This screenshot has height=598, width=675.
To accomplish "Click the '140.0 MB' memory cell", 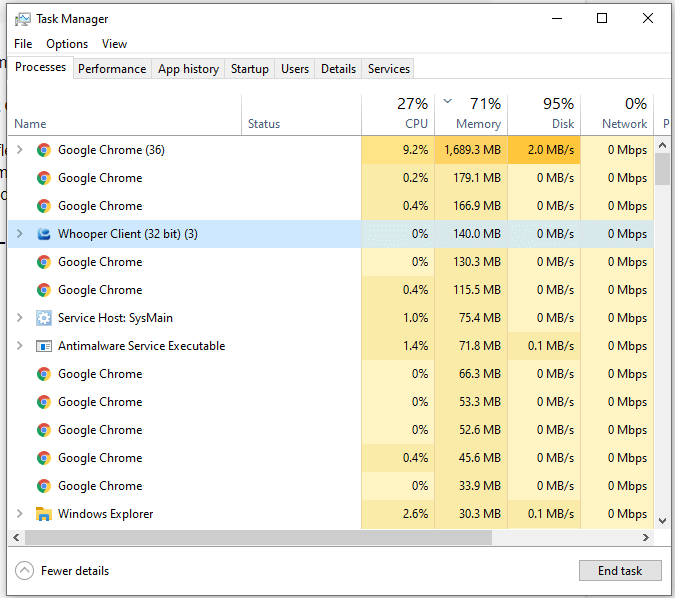I will point(471,234).
